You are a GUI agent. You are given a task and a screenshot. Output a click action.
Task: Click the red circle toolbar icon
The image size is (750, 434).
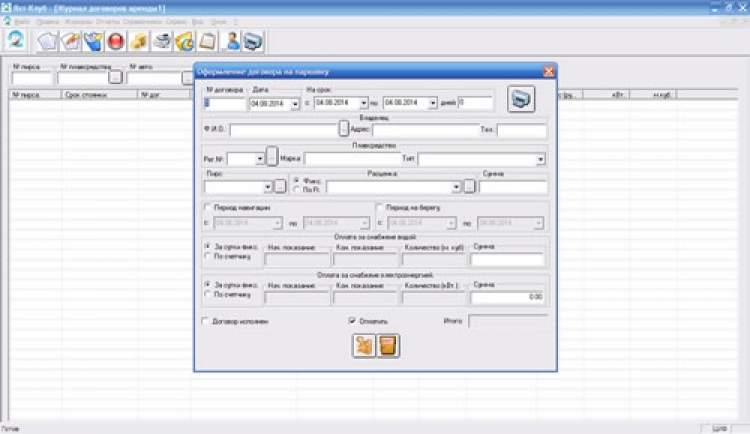pos(116,41)
